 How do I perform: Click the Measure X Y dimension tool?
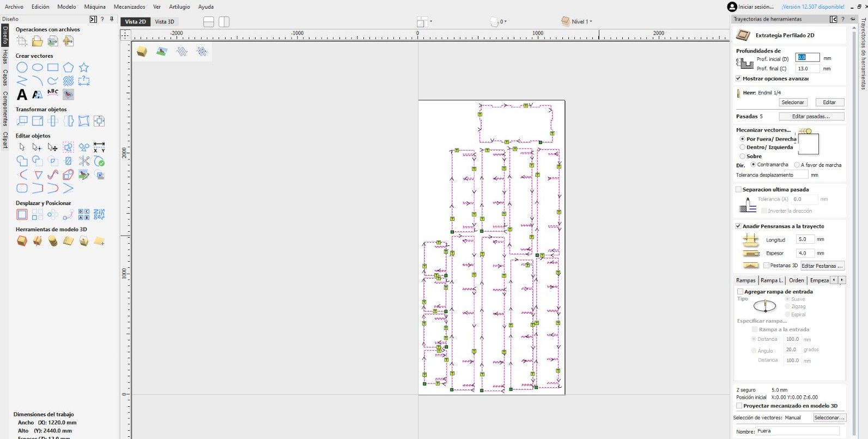[x=99, y=147]
